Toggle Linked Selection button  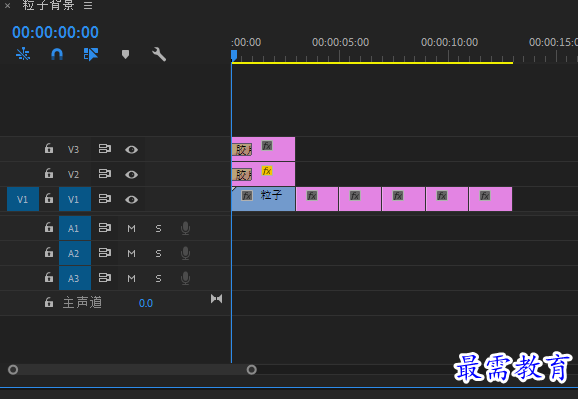point(91,54)
